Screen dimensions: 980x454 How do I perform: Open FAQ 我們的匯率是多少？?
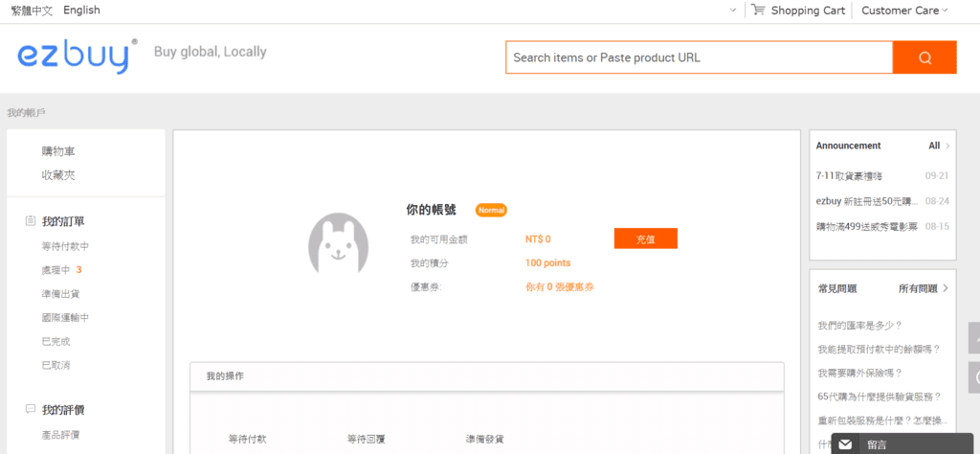coord(860,326)
